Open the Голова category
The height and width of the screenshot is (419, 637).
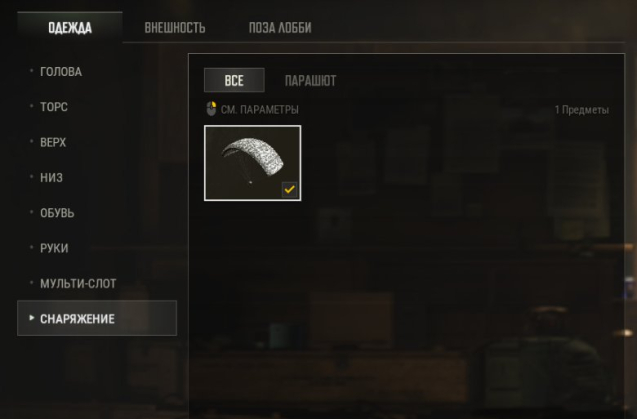(x=61, y=72)
